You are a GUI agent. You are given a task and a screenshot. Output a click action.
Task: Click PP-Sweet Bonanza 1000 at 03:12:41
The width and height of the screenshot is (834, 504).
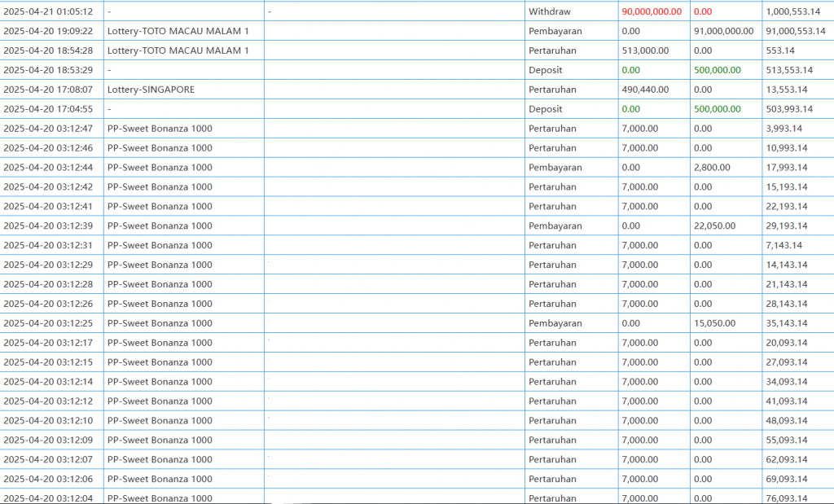click(x=160, y=206)
